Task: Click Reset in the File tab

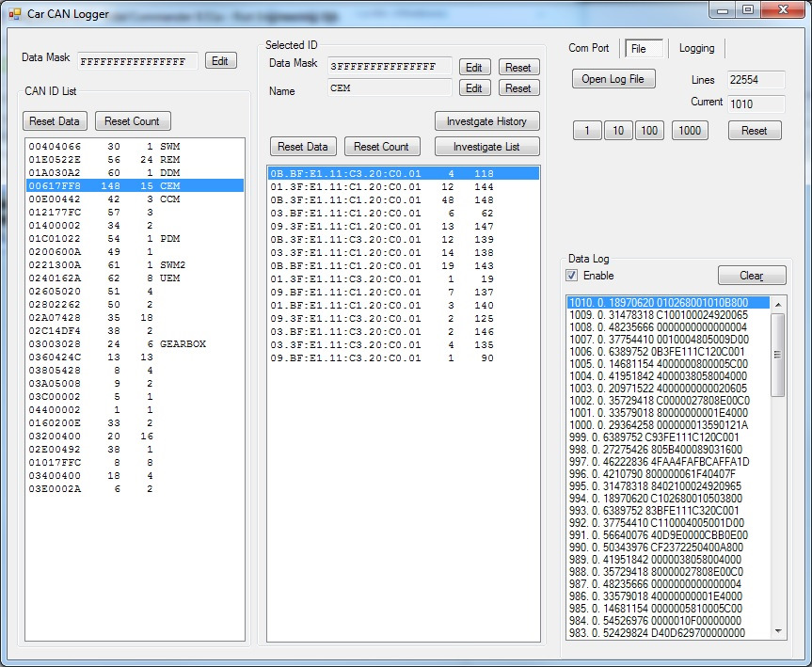Action: 755,131
